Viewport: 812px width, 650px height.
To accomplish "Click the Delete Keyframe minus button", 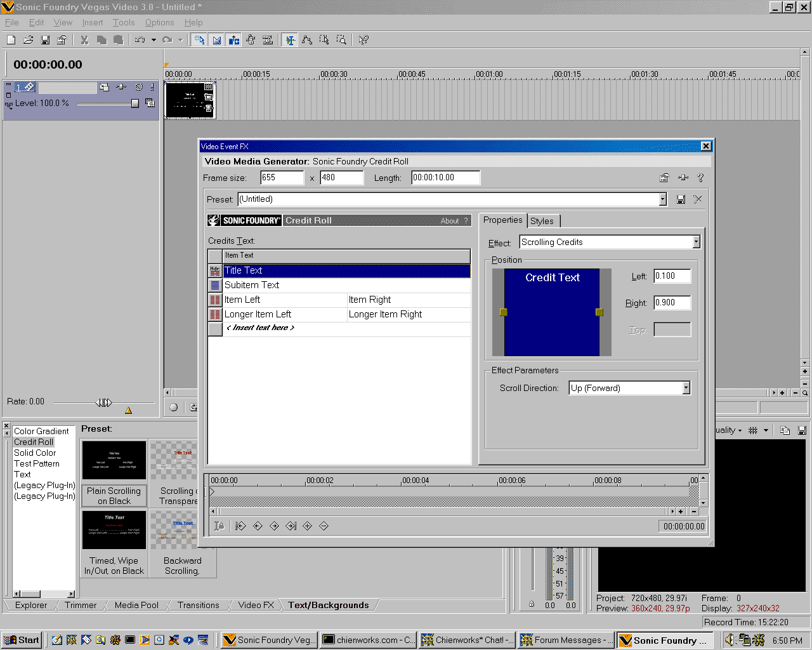I will click(x=324, y=526).
